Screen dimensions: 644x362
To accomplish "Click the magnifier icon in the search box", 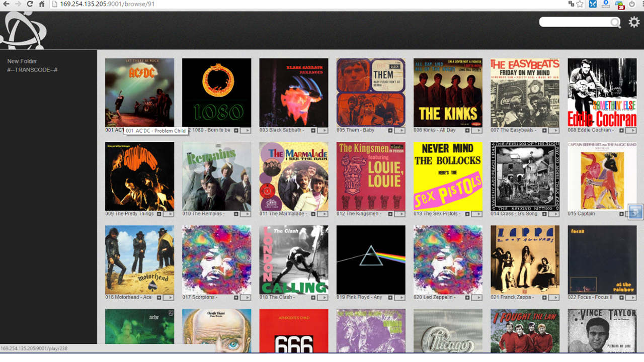I will pyautogui.click(x=615, y=23).
